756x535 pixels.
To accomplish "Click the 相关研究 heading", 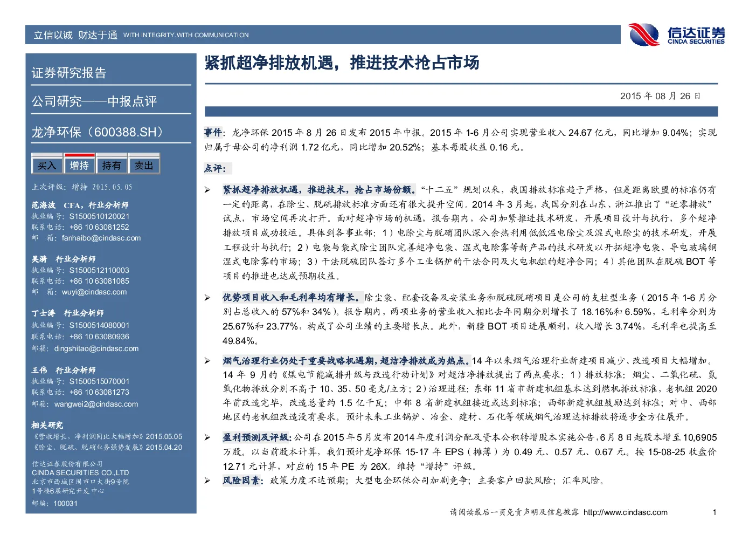I will point(47,425).
